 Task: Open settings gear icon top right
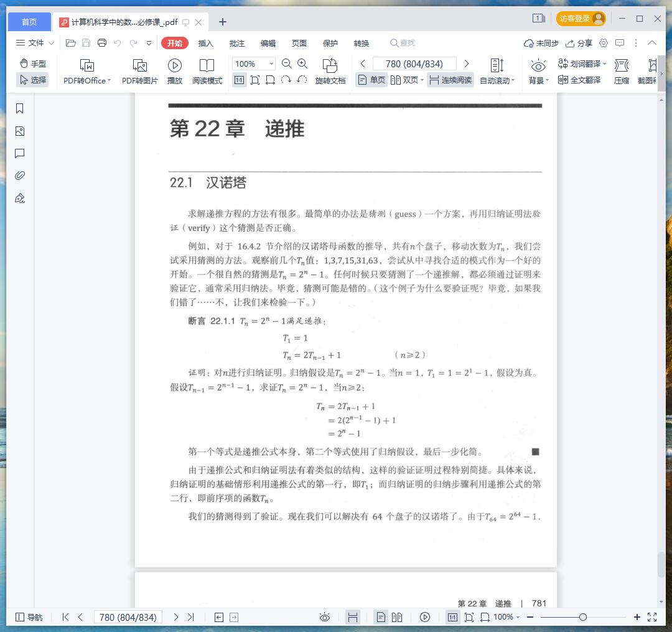click(604, 43)
